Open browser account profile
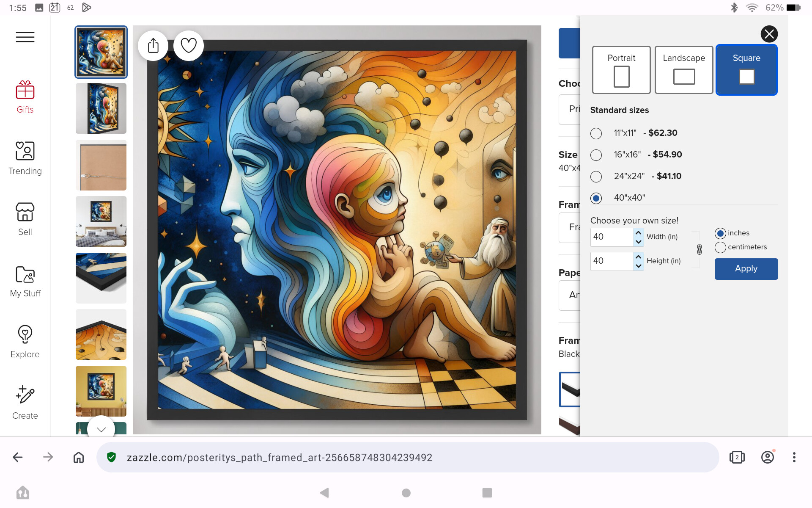Image resolution: width=812 pixels, height=508 pixels. pyautogui.click(x=768, y=457)
